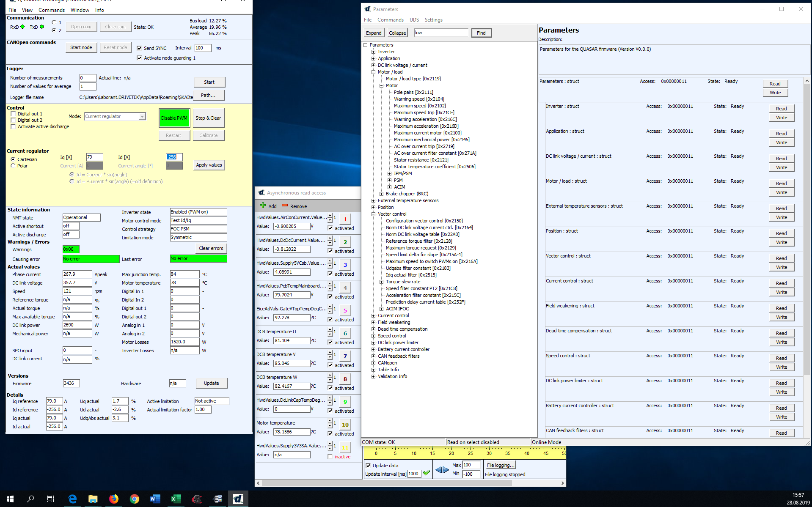Toggle the Send SYNC checkbox
The image size is (812, 507).
tap(139, 48)
